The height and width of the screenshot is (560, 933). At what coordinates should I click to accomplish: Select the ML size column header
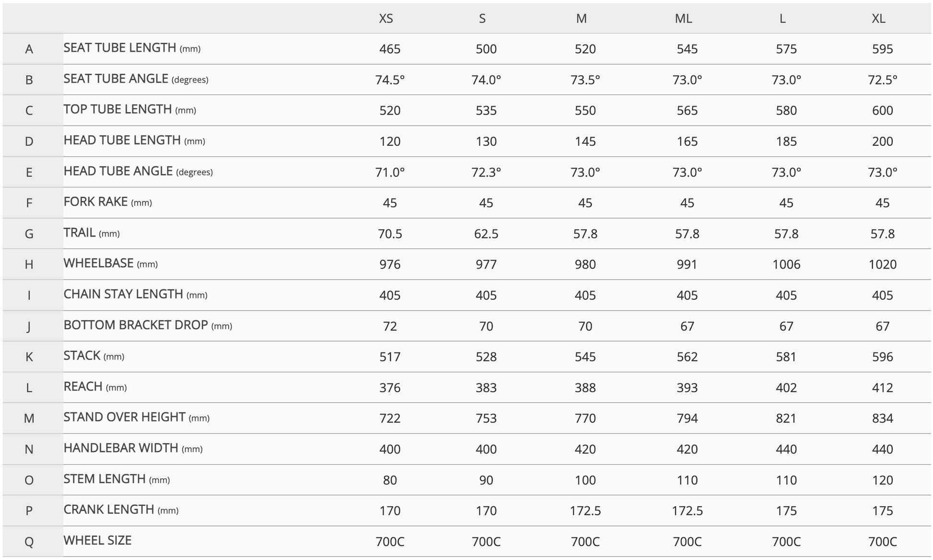[x=683, y=18]
